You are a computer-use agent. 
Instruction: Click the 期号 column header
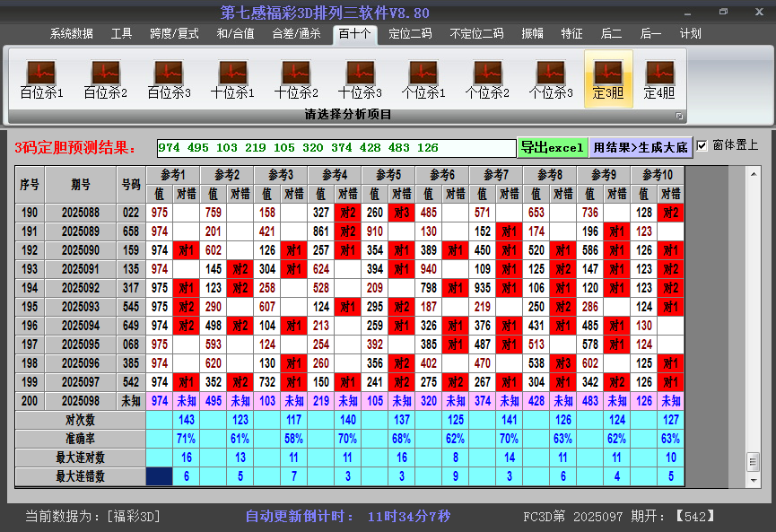click(x=81, y=185)
